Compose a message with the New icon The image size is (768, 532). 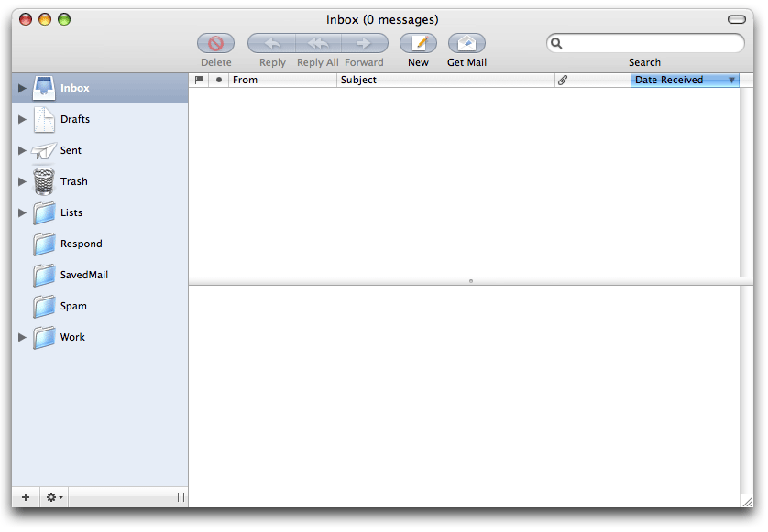point(418,43)
